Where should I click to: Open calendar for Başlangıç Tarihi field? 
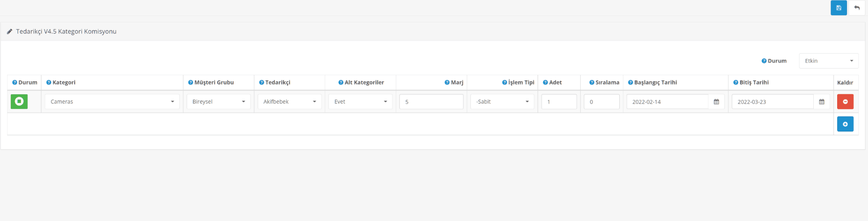click(716, 102)
